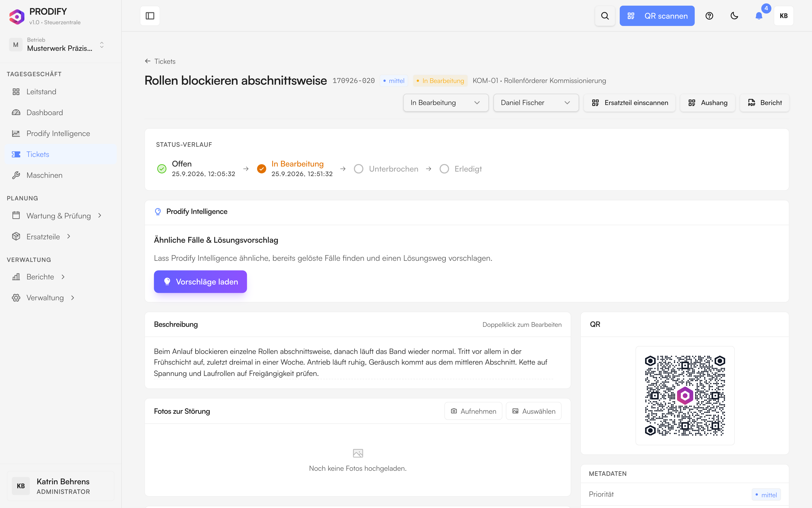Click the Beschreibung text to edit
This screenshot has height=508, width=812.
pos(353,362)
